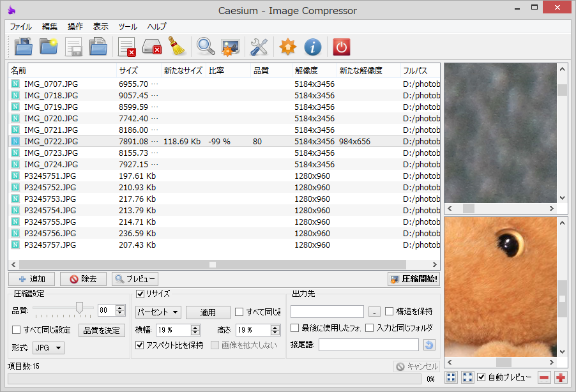Open settings with the wrench toolbar icon
The image size is (576, 392).
[259, 47]
